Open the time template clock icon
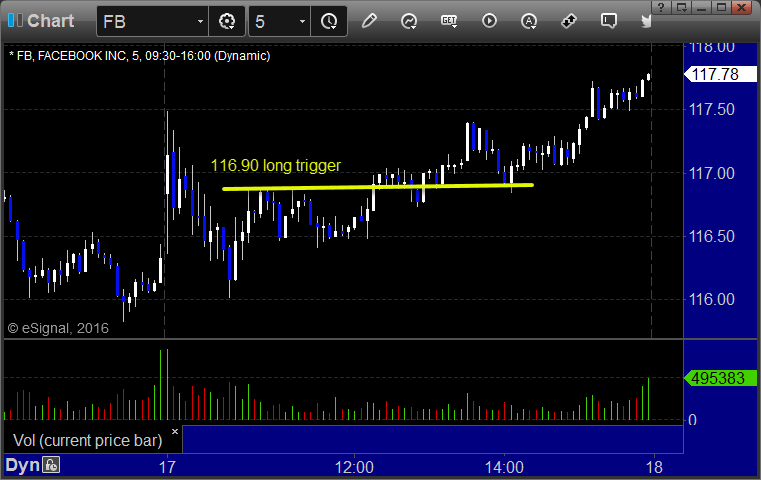The image size is (761, 480). [x=329, y=21]
